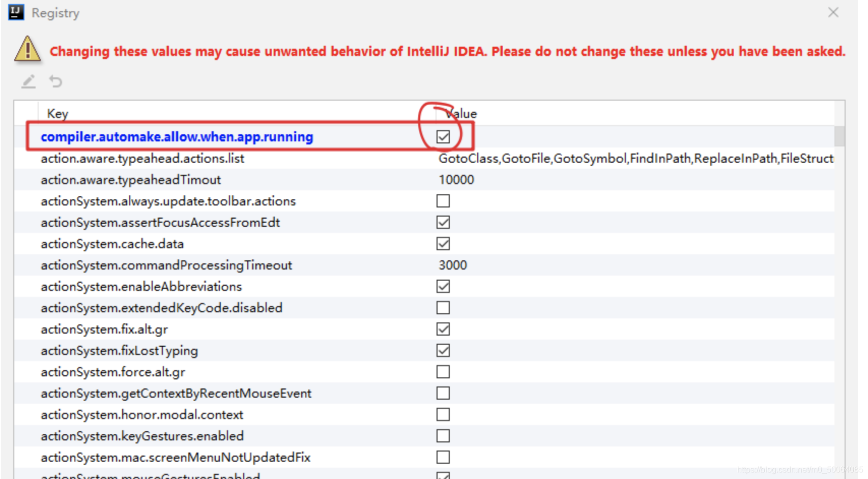Enable actionSystem.extendedKeyCode.disabled checkbox
The image size is (868, 479).
[443, 308]
